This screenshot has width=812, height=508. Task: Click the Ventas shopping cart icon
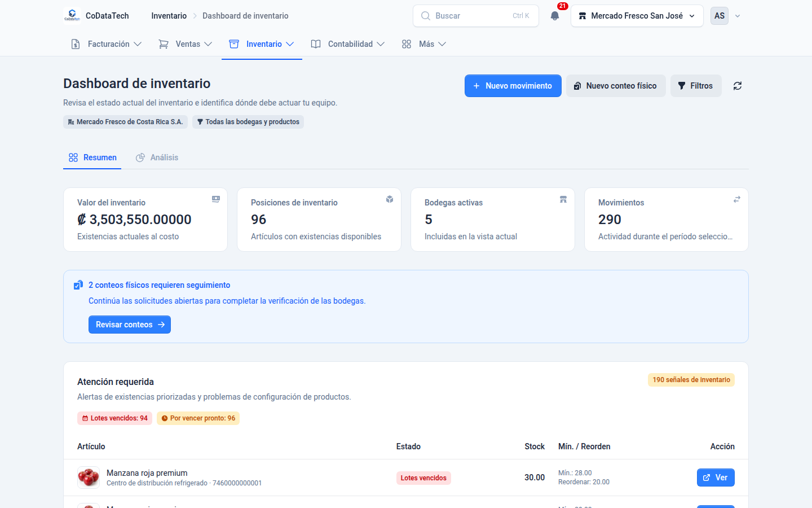[164, 44]
